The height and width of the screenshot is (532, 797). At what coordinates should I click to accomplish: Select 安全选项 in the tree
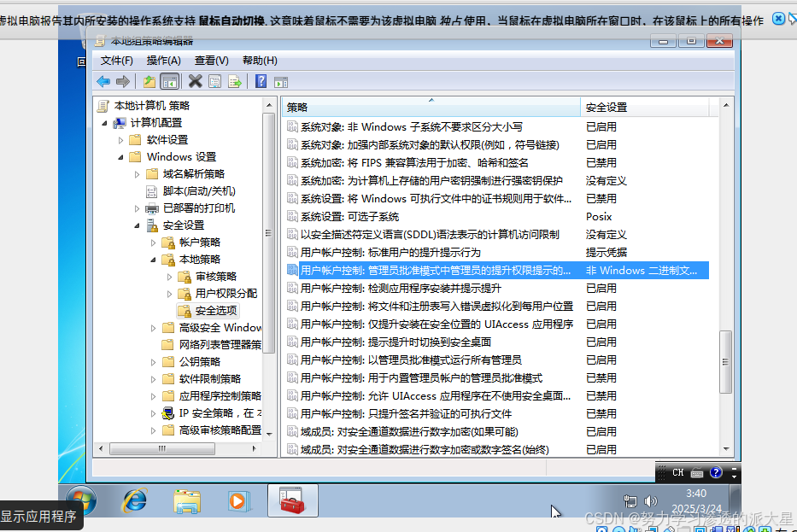216,311
